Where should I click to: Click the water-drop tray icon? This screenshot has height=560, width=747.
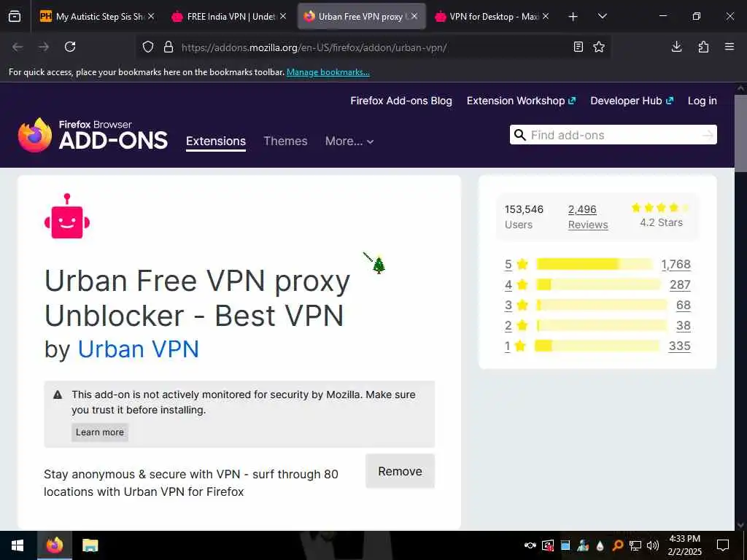tap(600, 545)
